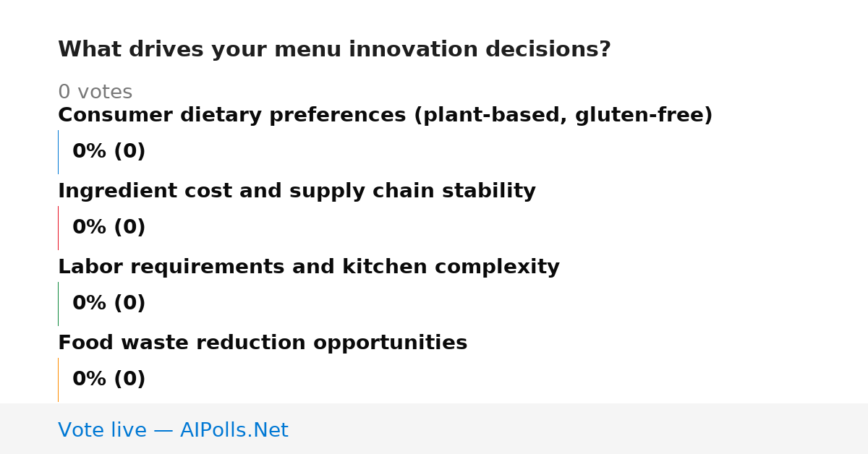Choose Ingredient cost and supply chain stability
This screenshot has width=868, height=454.
pos(297,192)
